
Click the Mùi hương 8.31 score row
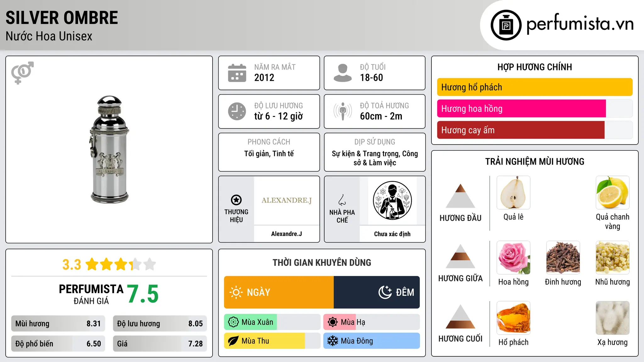tap(58, 324)
